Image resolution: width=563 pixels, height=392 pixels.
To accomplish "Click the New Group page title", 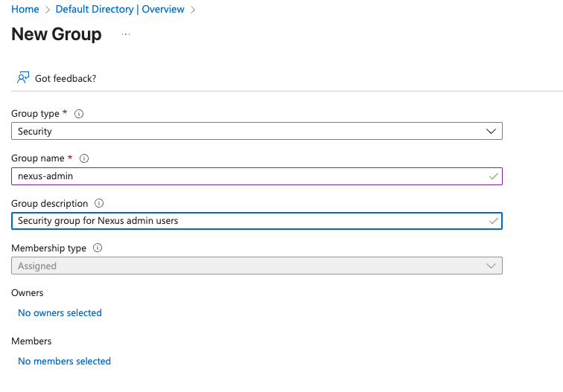I will click(x=57, y=34).
